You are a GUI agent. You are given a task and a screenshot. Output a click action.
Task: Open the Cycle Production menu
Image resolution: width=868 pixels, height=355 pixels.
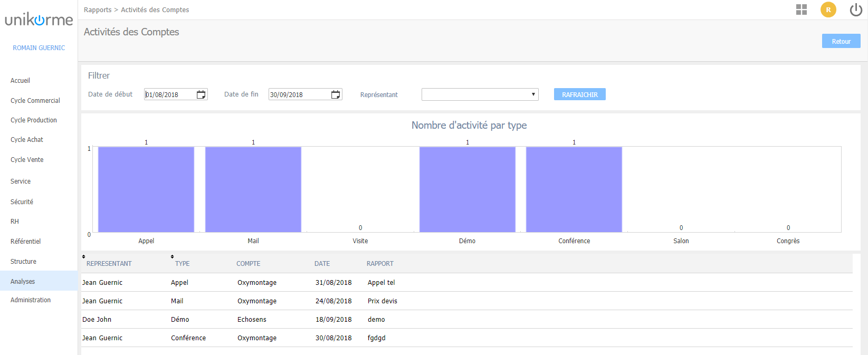click(x=34, y=120)
